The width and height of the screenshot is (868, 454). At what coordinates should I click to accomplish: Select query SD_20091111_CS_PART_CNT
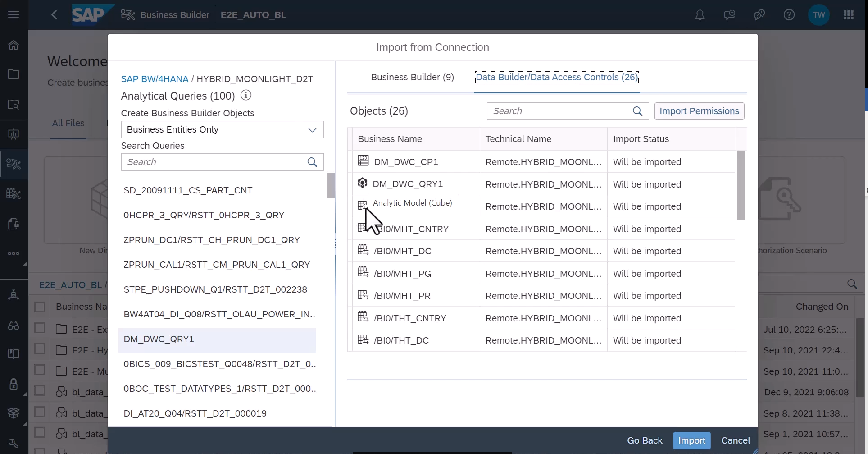point(217,190)
